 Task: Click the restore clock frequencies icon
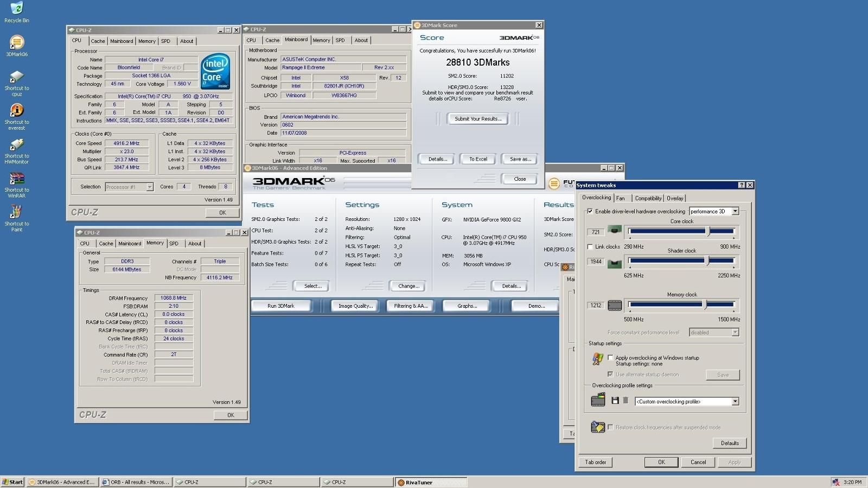coord(598,427)
